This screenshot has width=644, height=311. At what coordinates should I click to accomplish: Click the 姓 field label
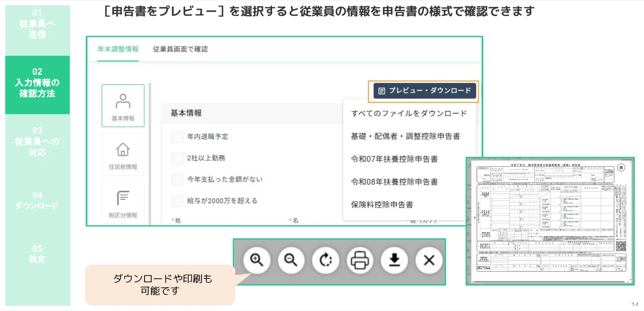click(178, 220)
